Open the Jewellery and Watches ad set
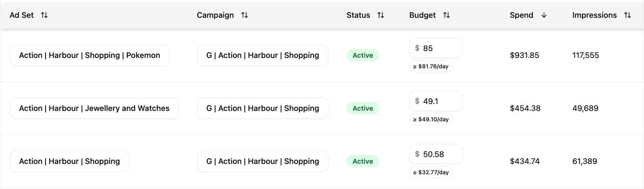 [94, 108]
